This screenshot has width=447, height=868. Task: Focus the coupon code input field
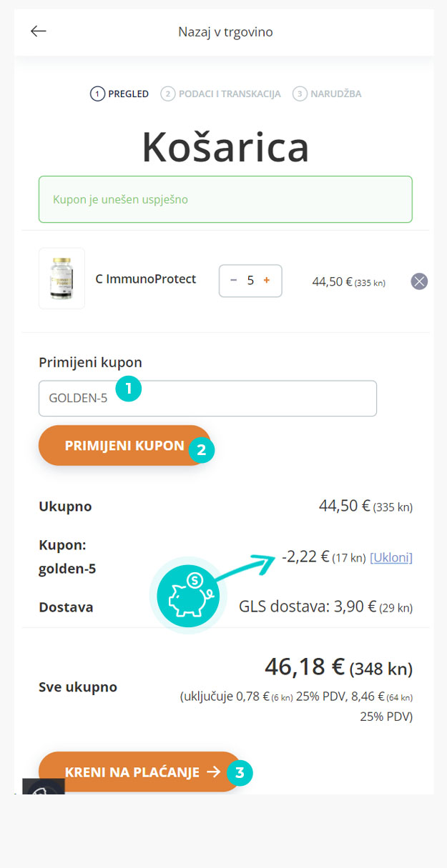pyautogui.click(x=207, y=399)
